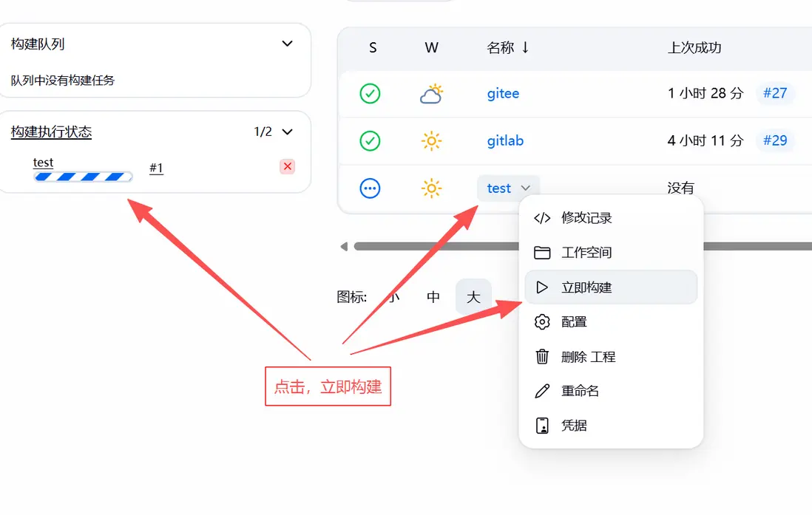The image size is (812, 515).
Task: Open the test job dropdown arrow
Action: (x=526, y=188)
